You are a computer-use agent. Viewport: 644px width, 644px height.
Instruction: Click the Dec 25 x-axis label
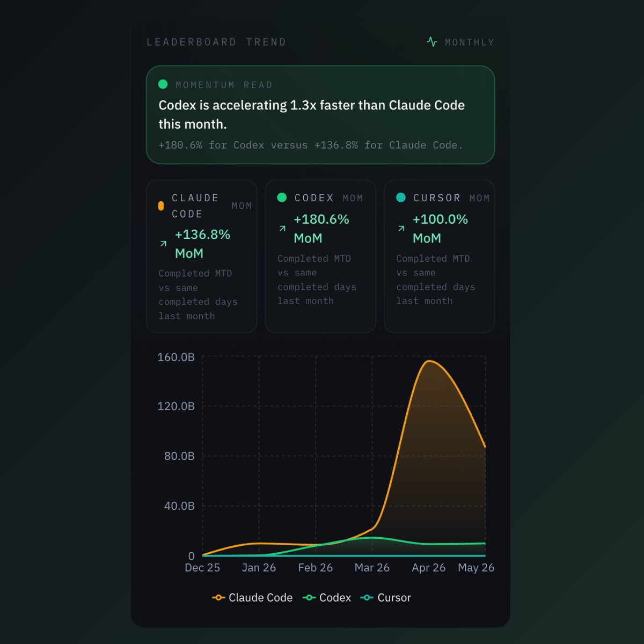[x=202, y=568]
